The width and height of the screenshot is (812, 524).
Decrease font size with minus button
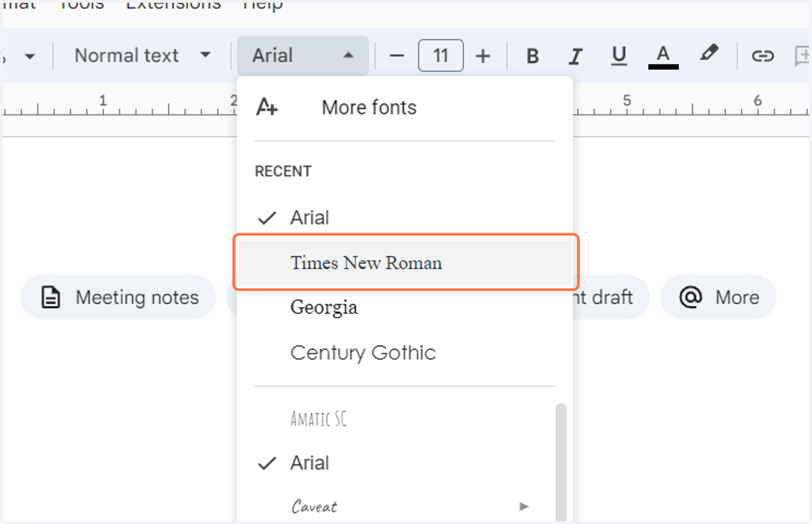coord(397,56)
